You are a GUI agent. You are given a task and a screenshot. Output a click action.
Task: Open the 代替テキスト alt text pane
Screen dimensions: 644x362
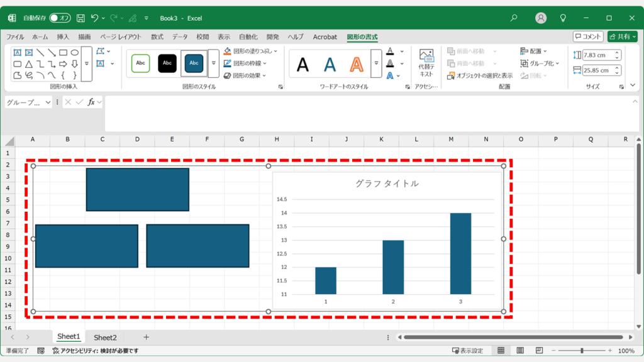[x=426, y=63]
